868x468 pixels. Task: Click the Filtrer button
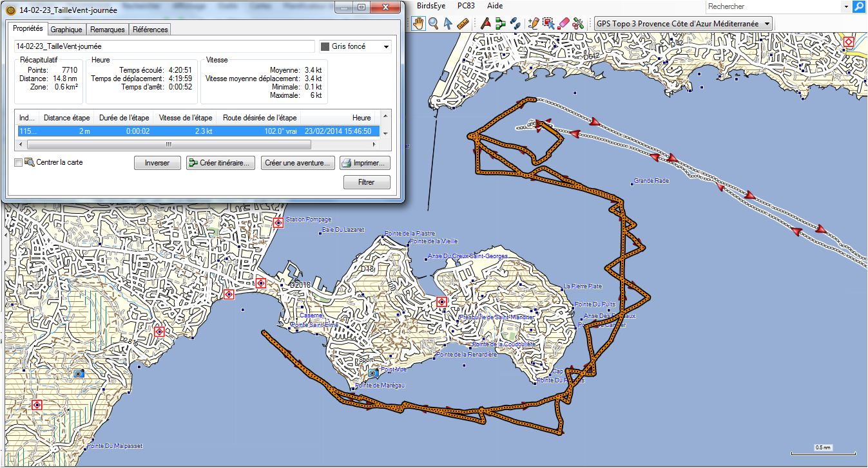[x=366, y=182]
